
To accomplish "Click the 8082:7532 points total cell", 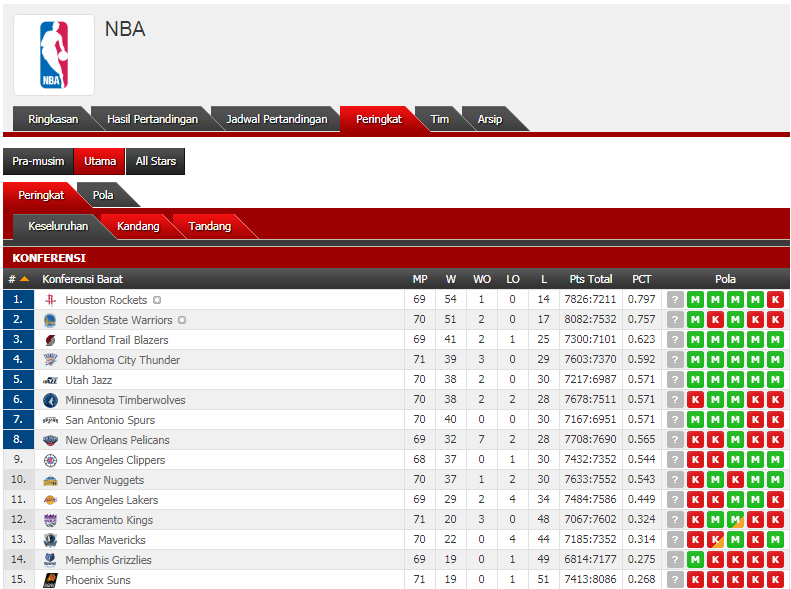I will point(590,319).
